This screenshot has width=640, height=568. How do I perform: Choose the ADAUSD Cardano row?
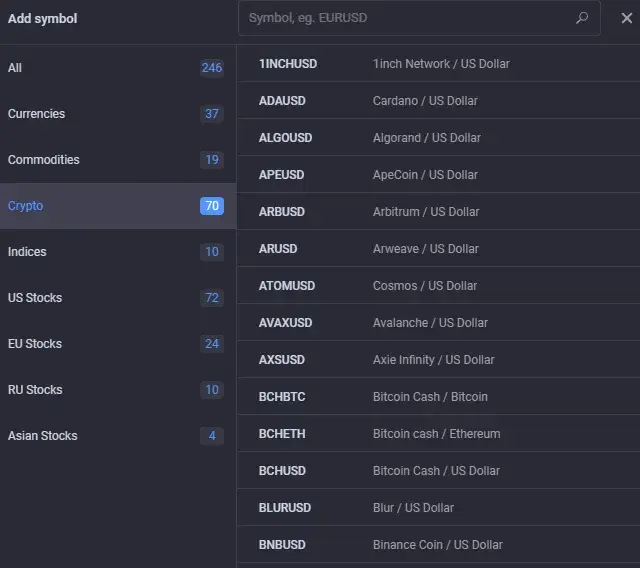click(x=438, y=101)
